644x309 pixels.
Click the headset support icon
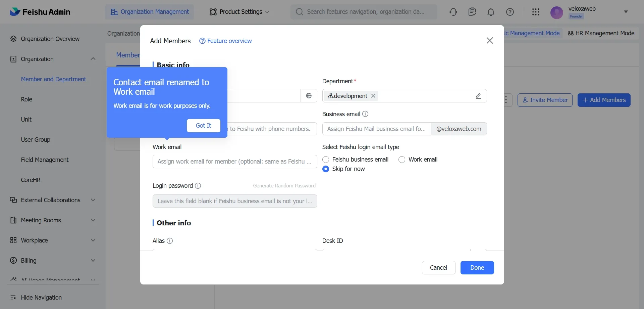point(453,12)
